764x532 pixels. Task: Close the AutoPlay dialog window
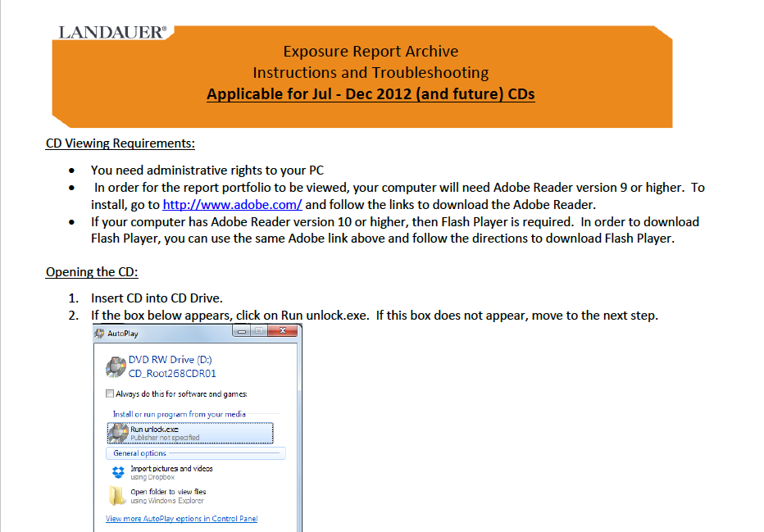[x=284, y=332]
